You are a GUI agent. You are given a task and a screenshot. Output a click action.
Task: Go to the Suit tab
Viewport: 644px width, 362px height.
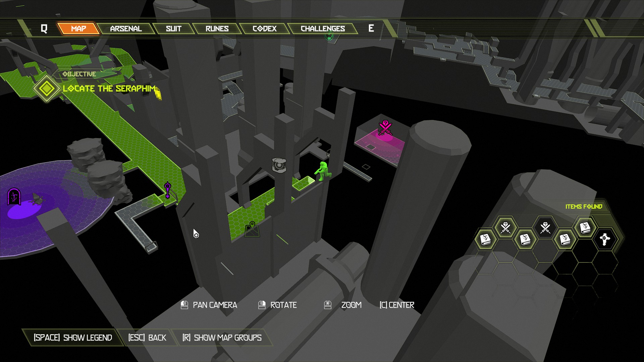(x=173, y=29)
